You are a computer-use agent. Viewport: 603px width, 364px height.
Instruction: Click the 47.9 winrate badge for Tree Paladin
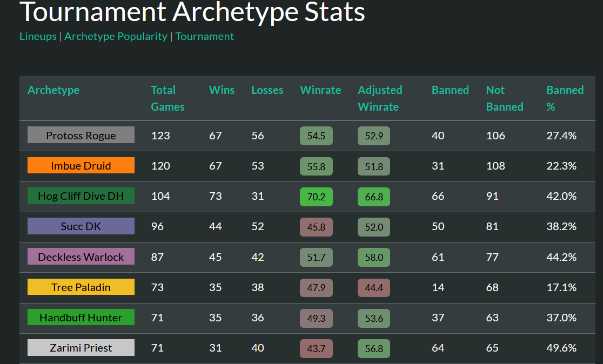pos(316,287)
